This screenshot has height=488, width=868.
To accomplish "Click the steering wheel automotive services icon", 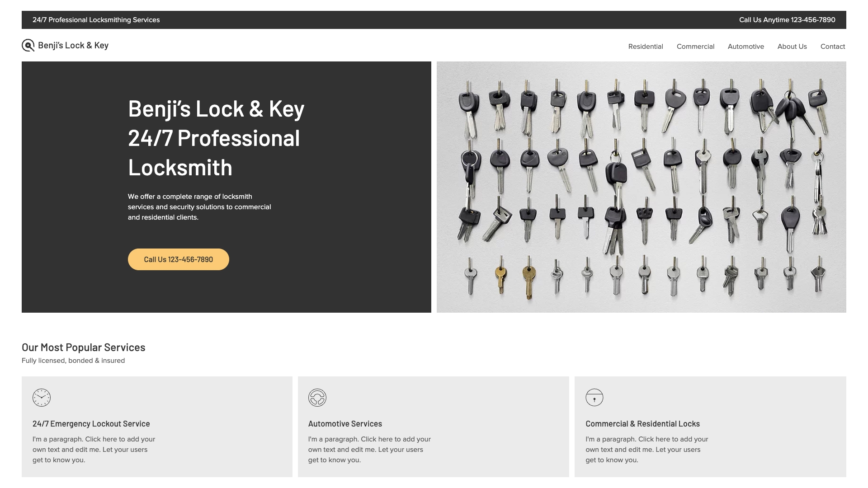I will point(317,397).
